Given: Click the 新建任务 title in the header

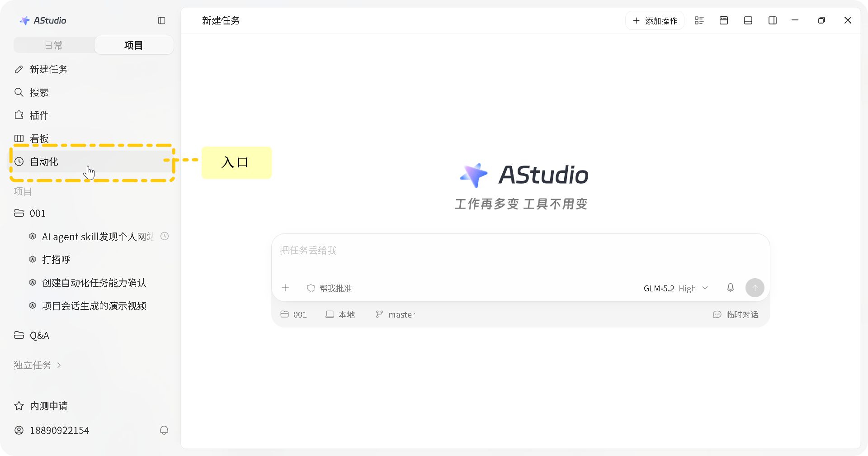Looking at the screenshot, I should click(221, 20).
